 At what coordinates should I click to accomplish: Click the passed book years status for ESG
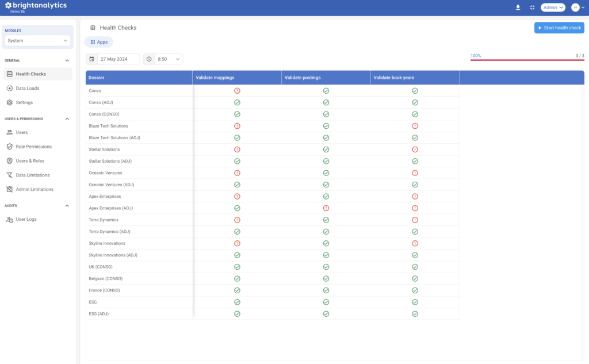[415, 302]
